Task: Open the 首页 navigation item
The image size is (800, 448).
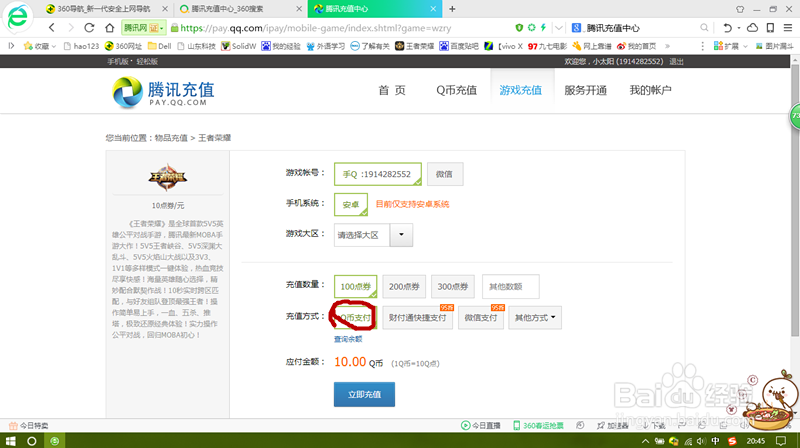Action: click(392, 90)
